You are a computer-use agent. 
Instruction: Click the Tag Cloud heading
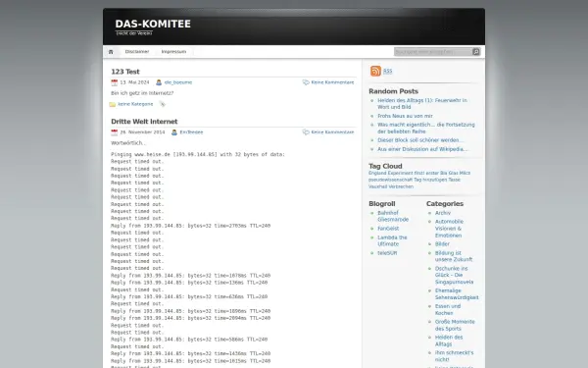click(x=385, y=166)
